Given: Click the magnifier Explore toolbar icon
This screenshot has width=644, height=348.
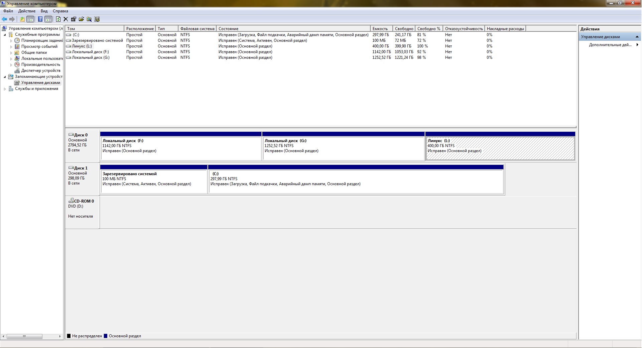Looking at the screenshot, I should [89, 19].
